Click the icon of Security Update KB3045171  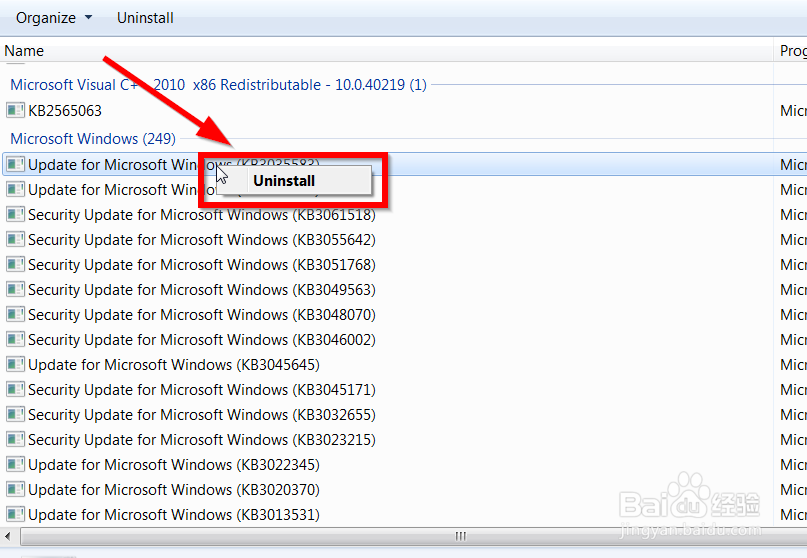point(15,389)
